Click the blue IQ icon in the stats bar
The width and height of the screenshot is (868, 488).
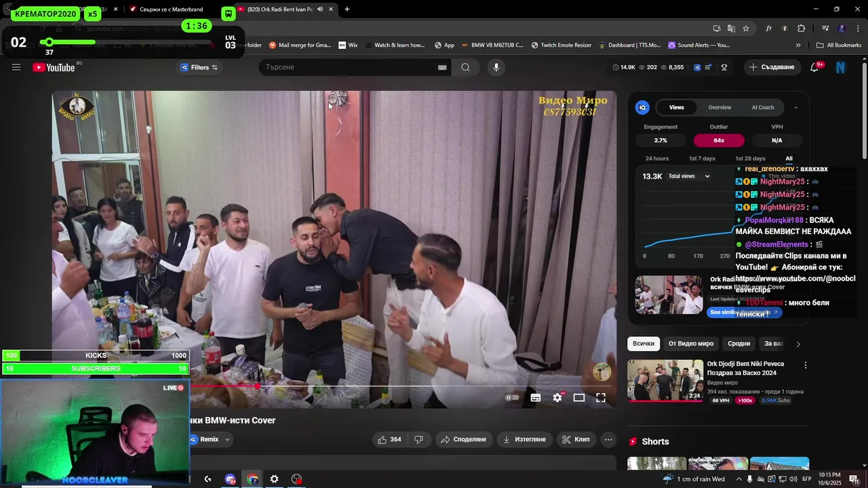(x=696, y=67)
